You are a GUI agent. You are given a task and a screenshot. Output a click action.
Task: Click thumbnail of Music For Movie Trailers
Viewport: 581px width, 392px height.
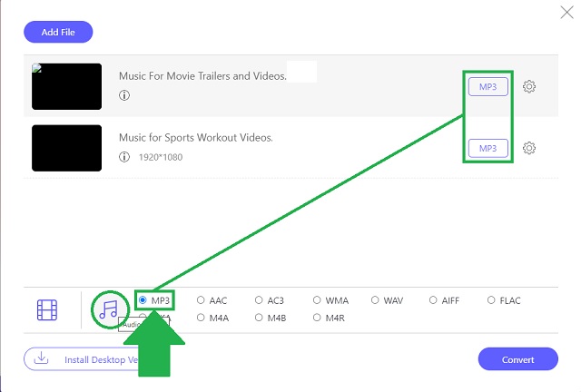66,86
